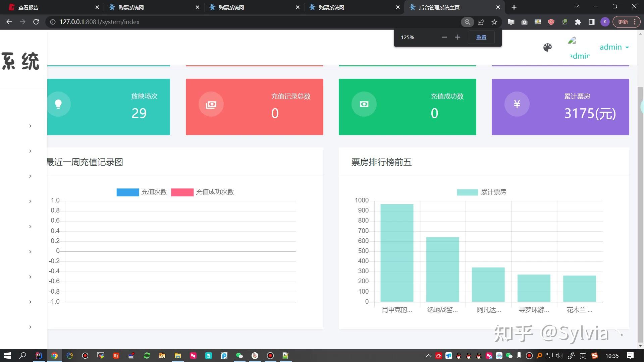Open the volume control in tray
Viewport: 644px width, 362px height.
pos(559,356)
